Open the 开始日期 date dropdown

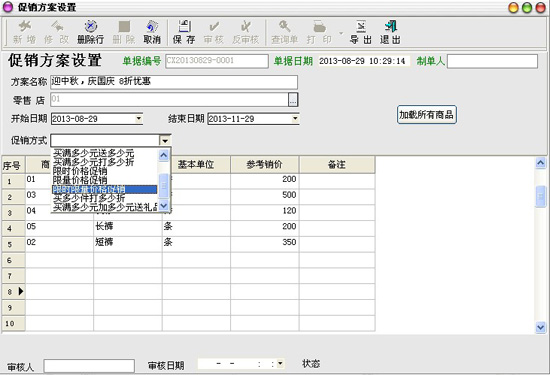(139, 119)
